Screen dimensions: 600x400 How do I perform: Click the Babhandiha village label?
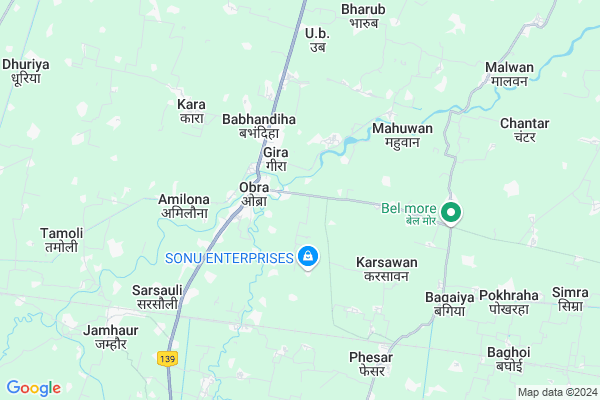pos(259,126)
